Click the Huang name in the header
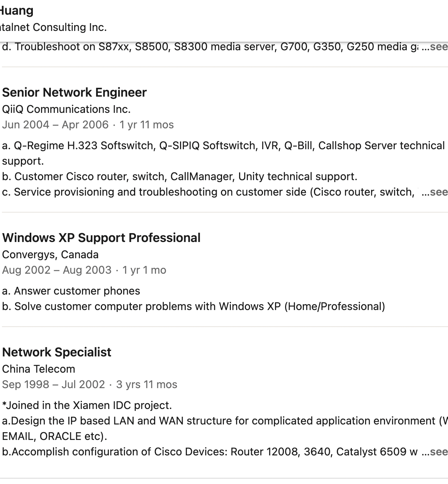Image resolution: width=448 pixels, height=484 pixels. point(17,10)
